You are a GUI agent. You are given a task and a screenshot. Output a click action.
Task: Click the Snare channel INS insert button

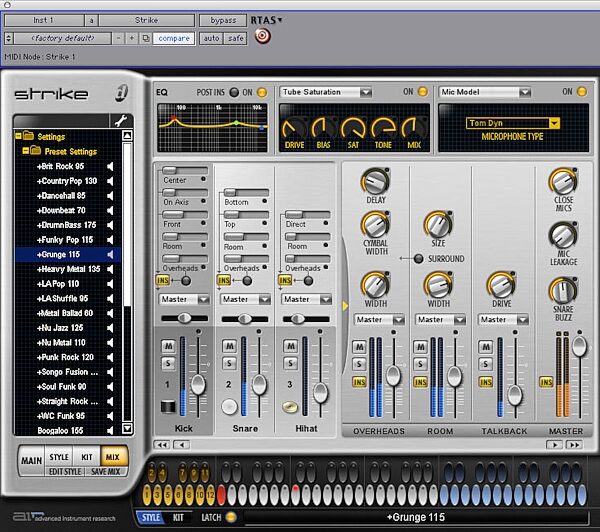point(224,281)
